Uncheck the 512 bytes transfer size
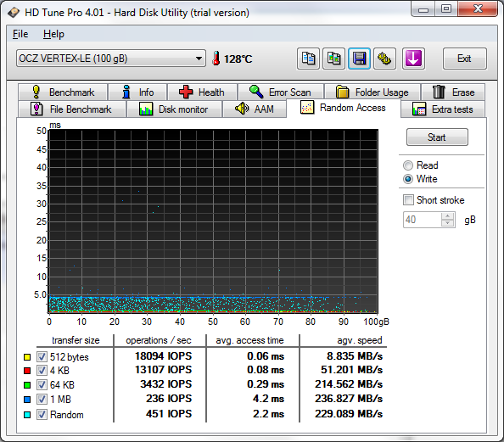This screenshot has width=504, height=442. pos(42,356)
